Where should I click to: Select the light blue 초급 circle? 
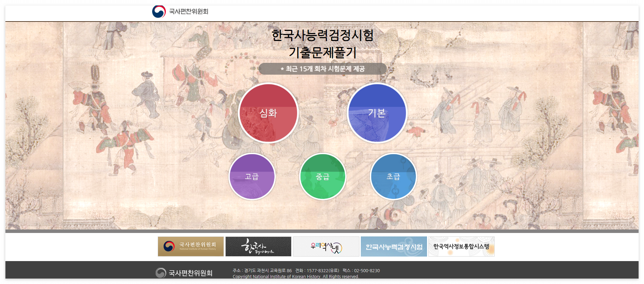pyautogui.click(x=393, y=176)
